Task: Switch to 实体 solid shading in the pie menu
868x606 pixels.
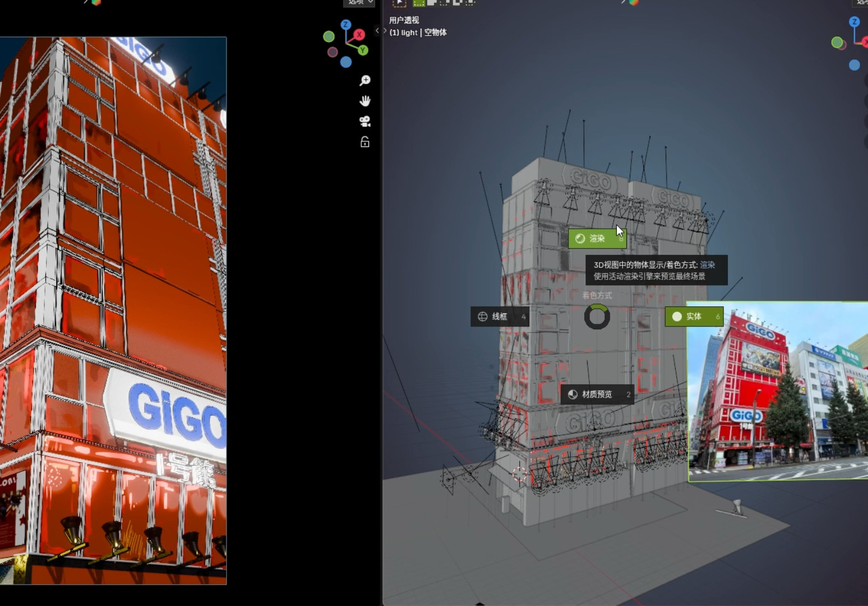Action: [694, 316]
